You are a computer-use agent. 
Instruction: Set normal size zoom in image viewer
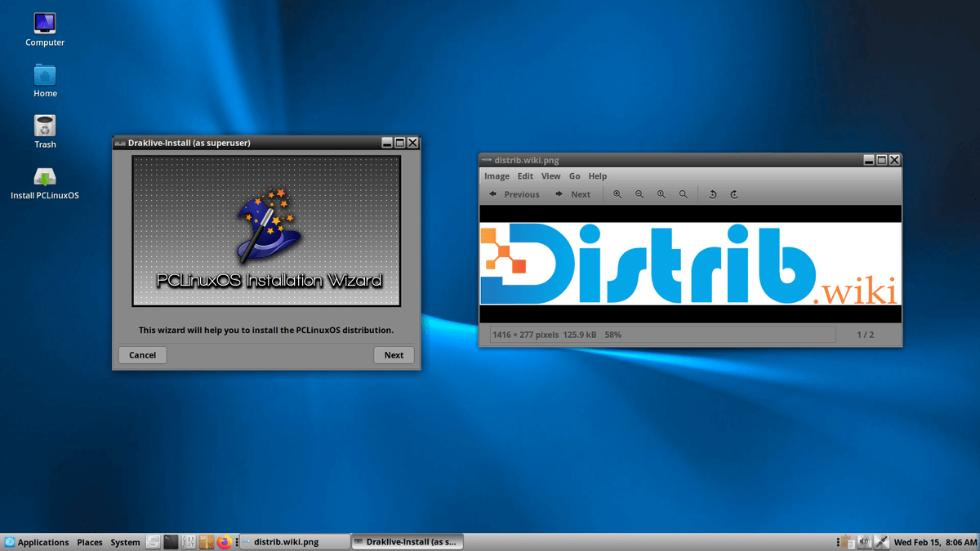tap(661, 194)
